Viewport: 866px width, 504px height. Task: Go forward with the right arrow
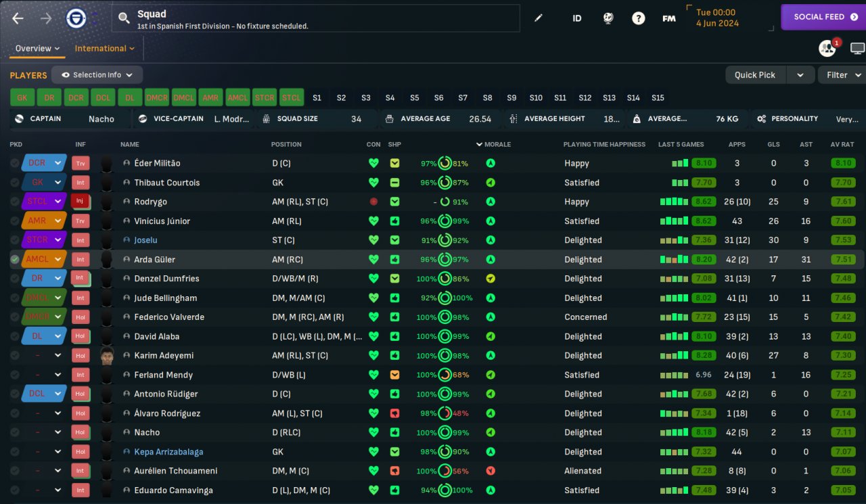[46, 18]
